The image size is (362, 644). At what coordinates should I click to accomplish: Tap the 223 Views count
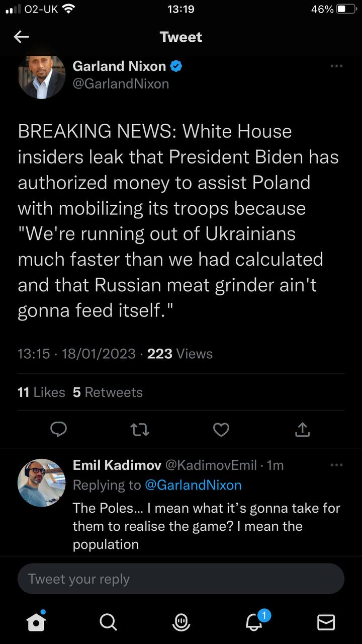(x=180, y=354)
